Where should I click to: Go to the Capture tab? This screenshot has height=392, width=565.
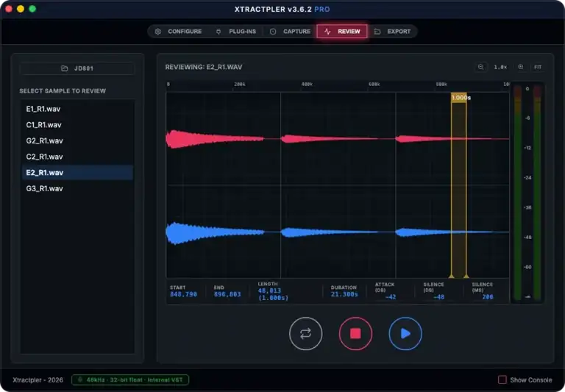tap(290, 32)
